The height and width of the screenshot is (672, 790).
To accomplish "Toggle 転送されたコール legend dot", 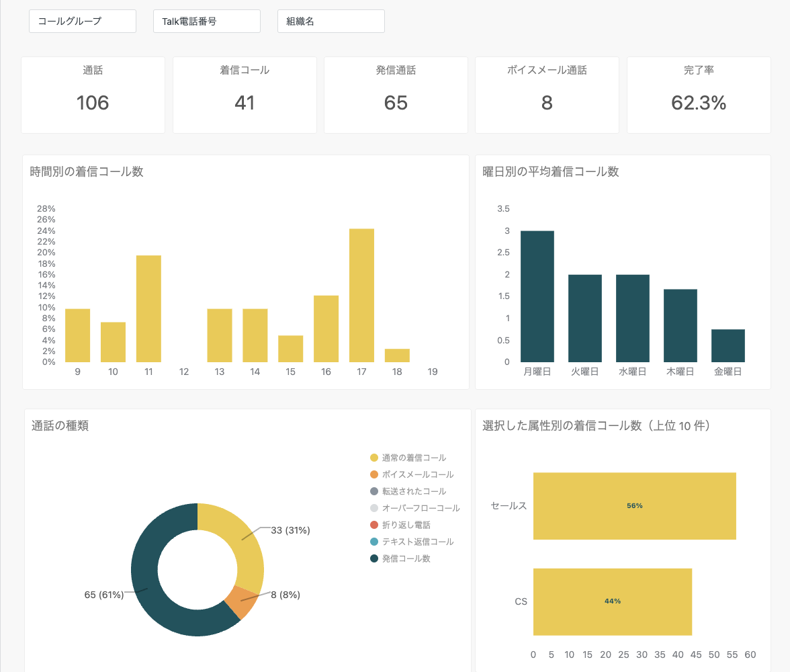I will tap(374, 491).
